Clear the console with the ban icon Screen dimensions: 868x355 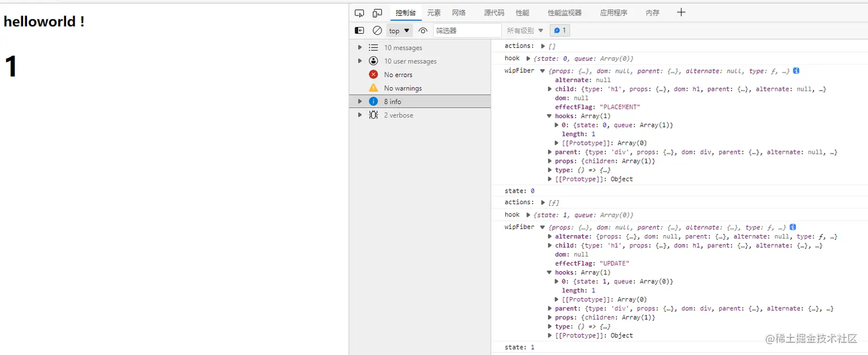[x=377, y=30]
